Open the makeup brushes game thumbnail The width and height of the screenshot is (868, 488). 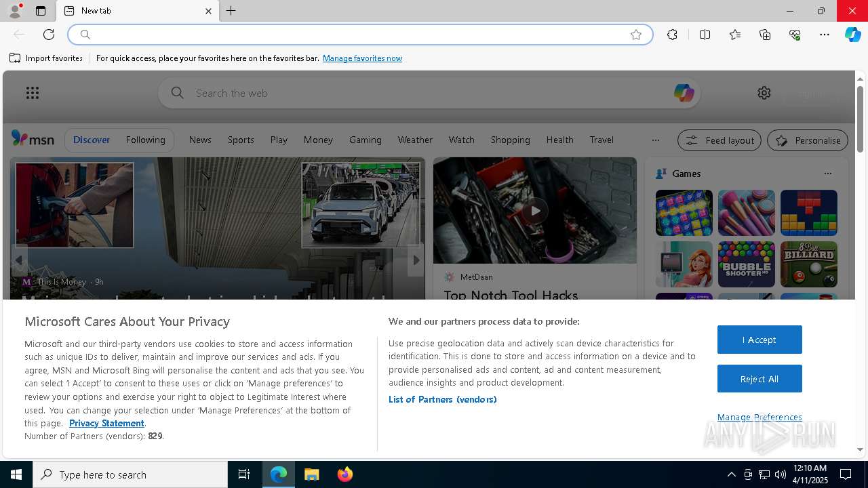(747, 213)
